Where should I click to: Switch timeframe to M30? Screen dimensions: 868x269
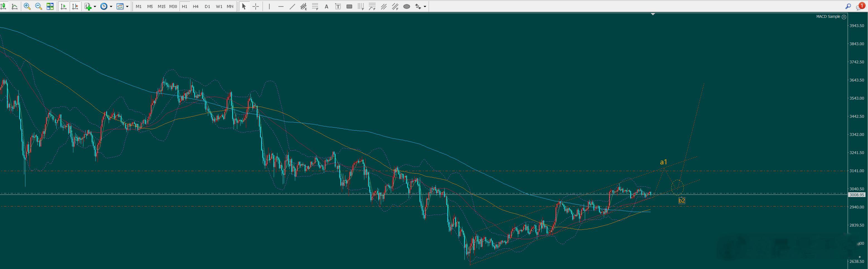pos(173,6)
